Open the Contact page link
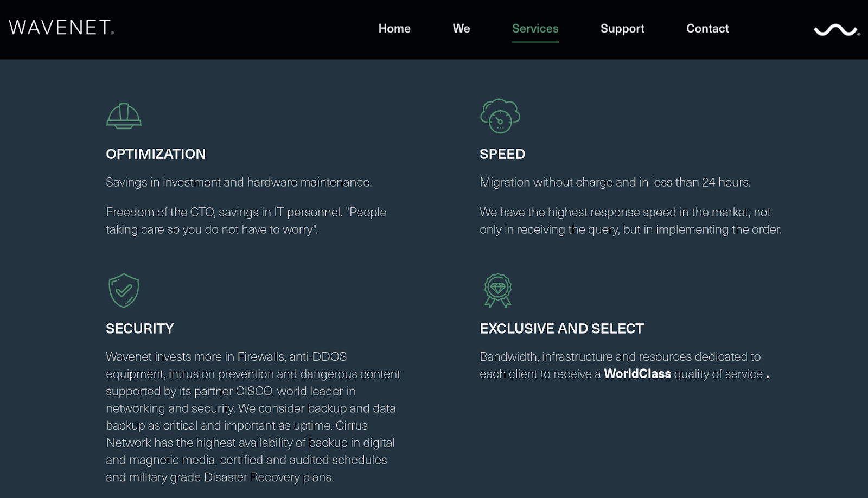This screenshot has height=498, width=868. 707,29
